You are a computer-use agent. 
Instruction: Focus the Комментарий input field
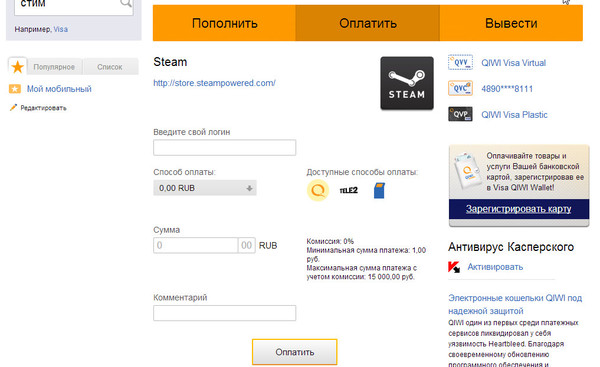pos(225,313)
